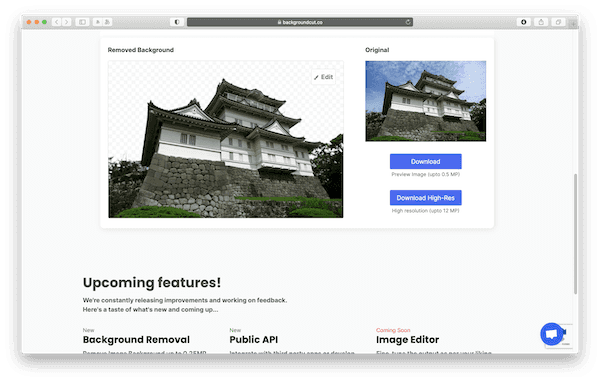Go forward with the Safari forward arrow
Screen dimensions: 600x382
pyautogui.click(x=67, y=22)
